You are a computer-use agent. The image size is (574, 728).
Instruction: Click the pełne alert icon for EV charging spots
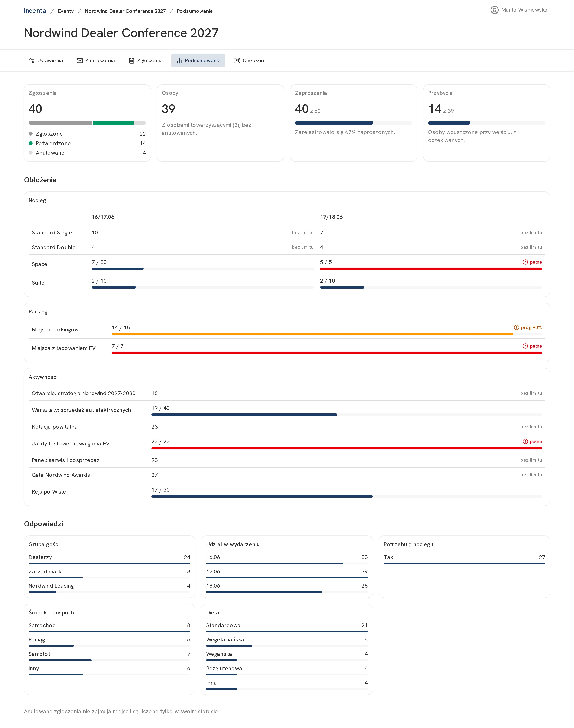tap(525, 346)
